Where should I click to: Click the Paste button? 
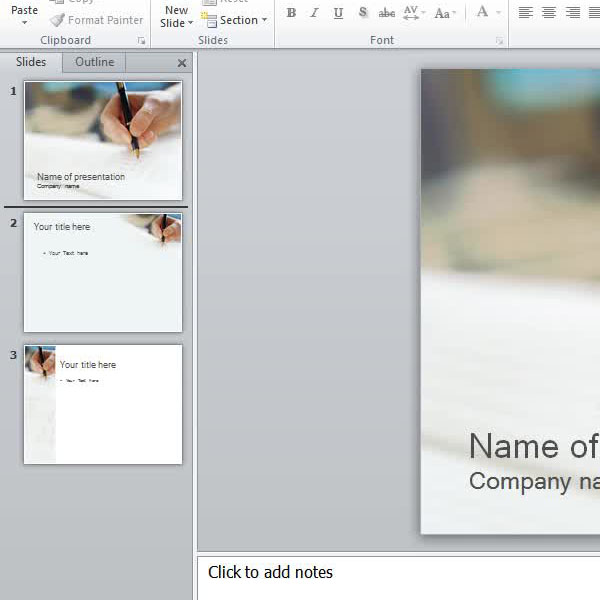[24, 10]
